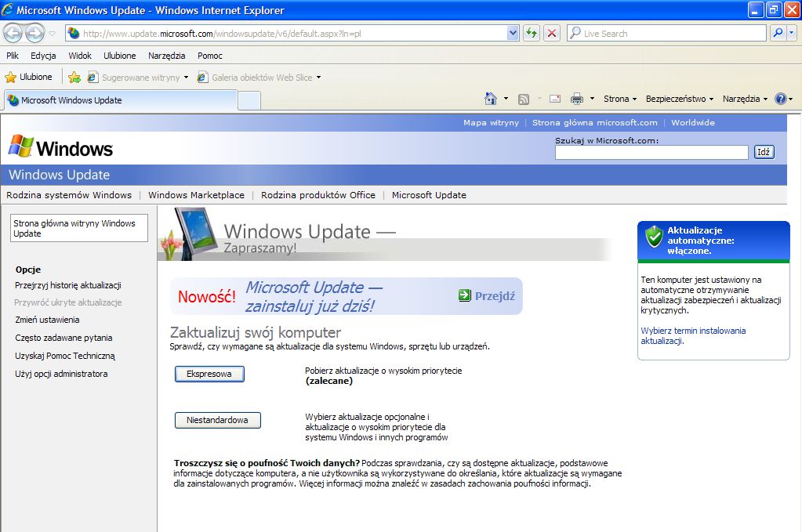Open Rodzina produktów Office link
802x532 pixels.
(x=318, y=195)
